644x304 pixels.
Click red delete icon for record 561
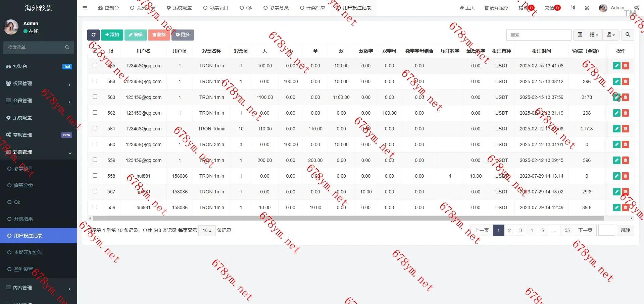click(625, 129)
